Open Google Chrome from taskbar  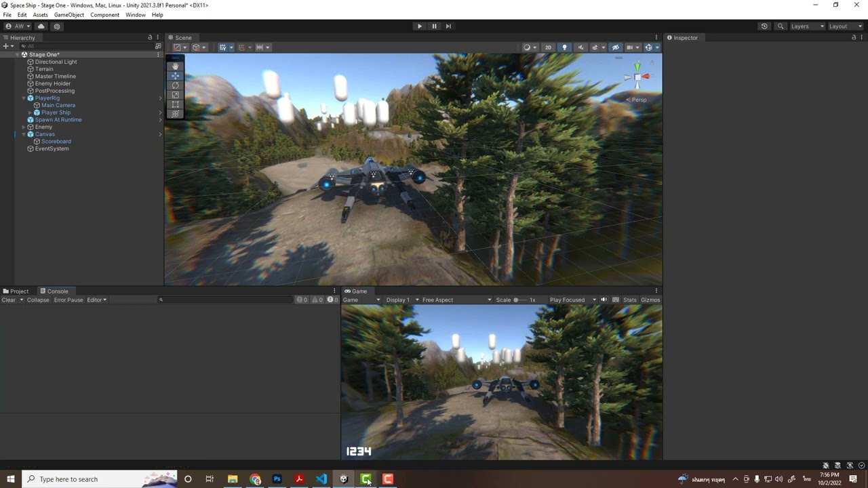coord(255,479)
